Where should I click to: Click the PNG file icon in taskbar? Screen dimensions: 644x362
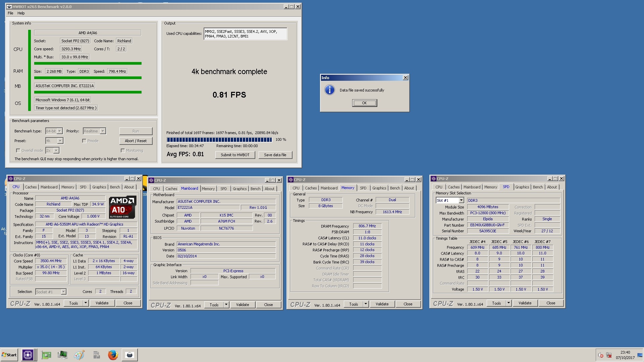96,355
